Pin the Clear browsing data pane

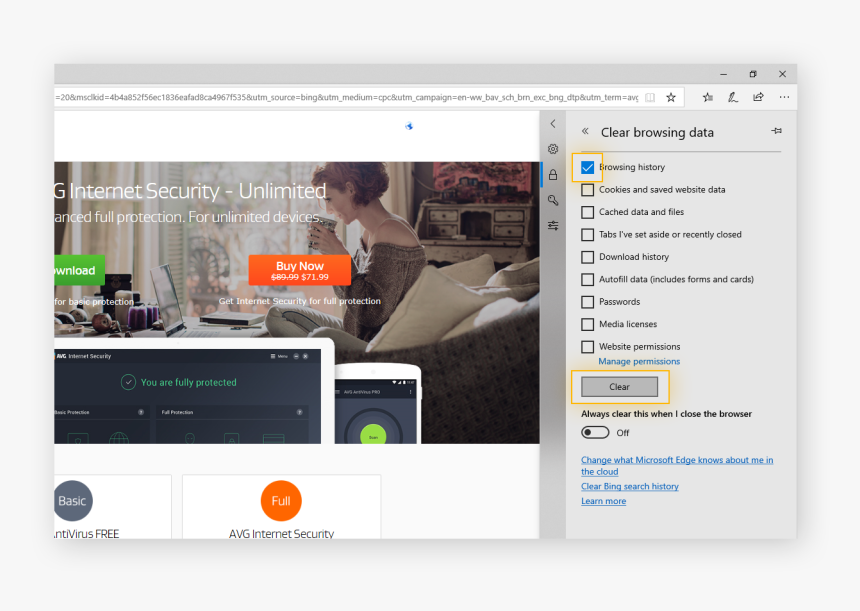coord(776,131)
